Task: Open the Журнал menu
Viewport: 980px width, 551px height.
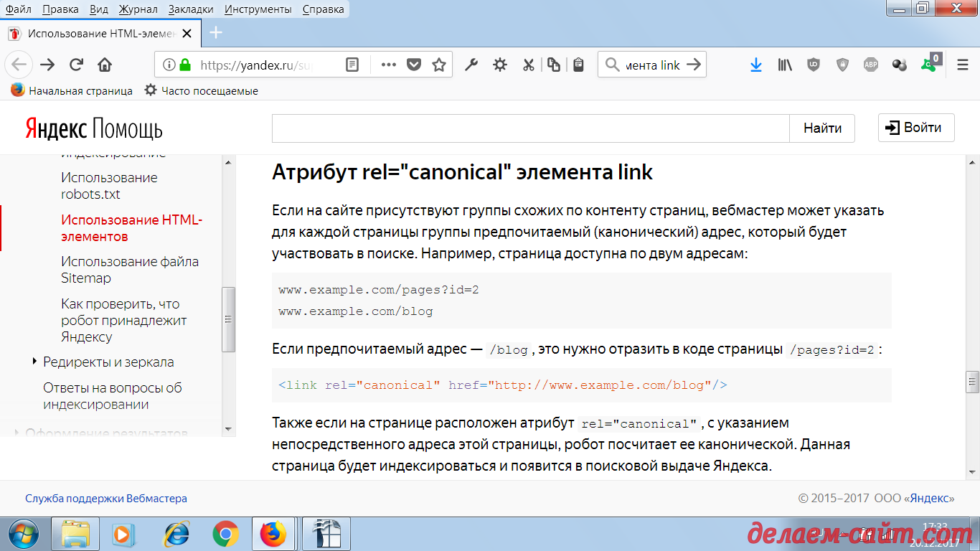Action: [140, 9]
